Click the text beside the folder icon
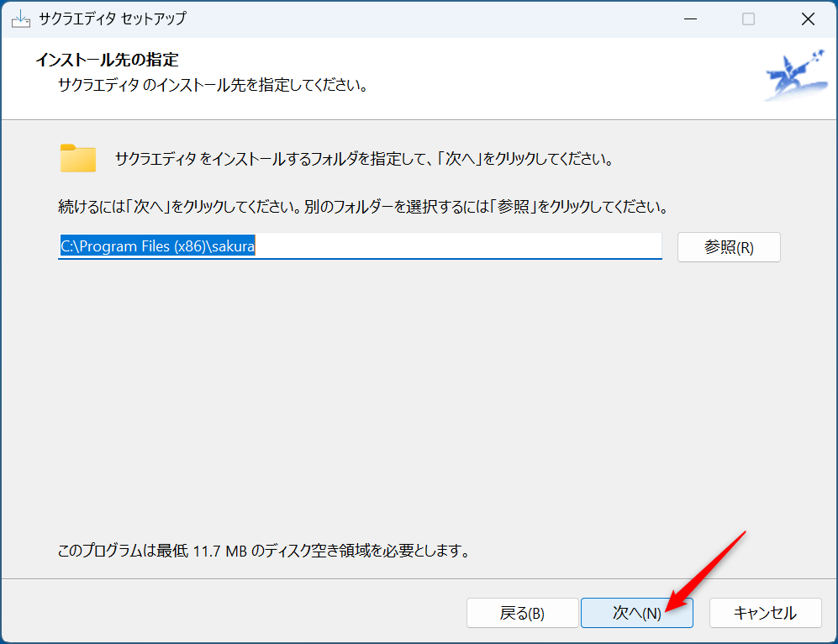838x644 pixels. pyautogui.click(x=364, y=159)
